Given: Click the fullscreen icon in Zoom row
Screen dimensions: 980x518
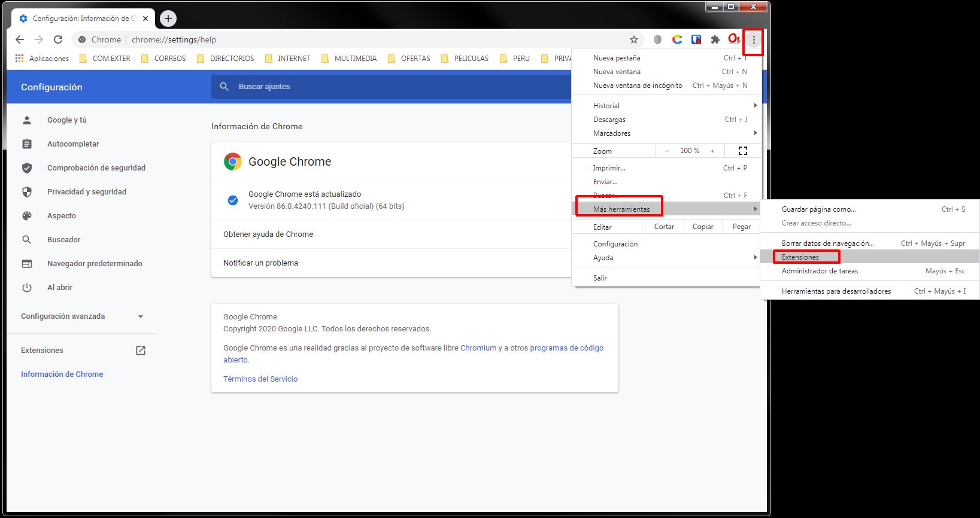Looking at the screenshot, I should 743,151.
